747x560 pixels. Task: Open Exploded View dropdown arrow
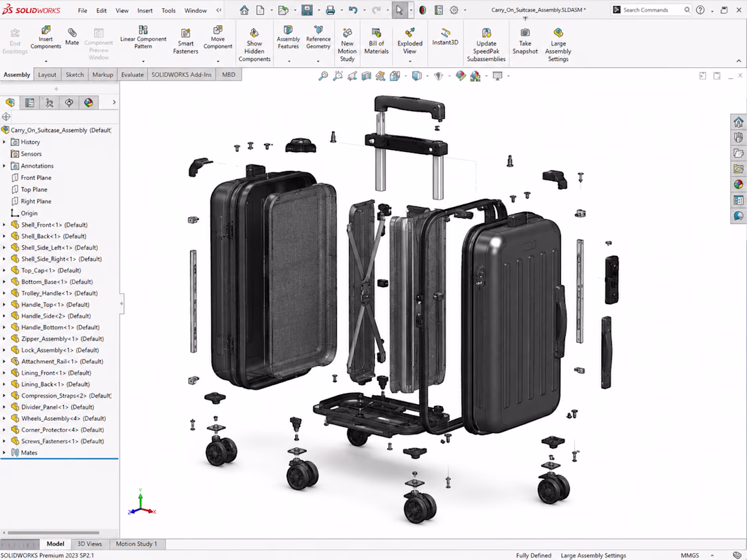[409, 61]
